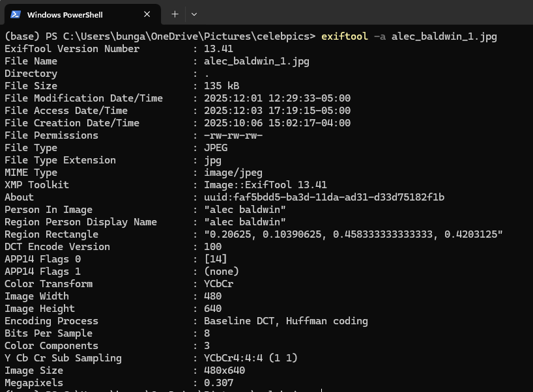Click the PowerShell icon on the tab

tap(16, 14)
